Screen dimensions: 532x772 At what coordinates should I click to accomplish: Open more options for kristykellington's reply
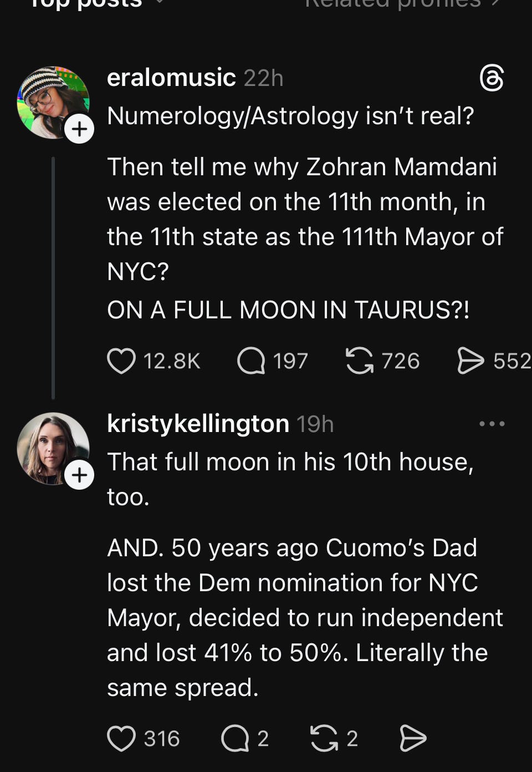pos(492,424)
